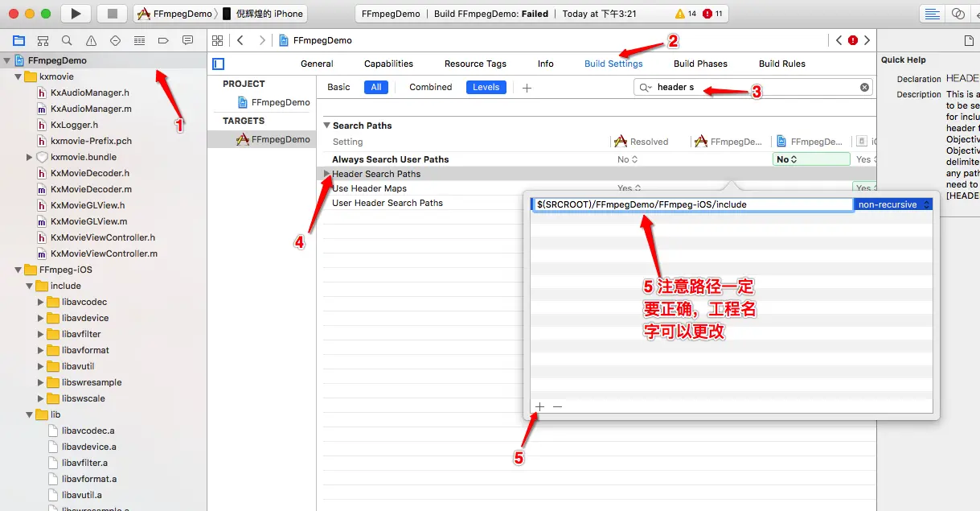This screenshot has width=980, height=511.
Task: Select FFmpegDemo under PROJECT
Action: click(x=272, y=102)
